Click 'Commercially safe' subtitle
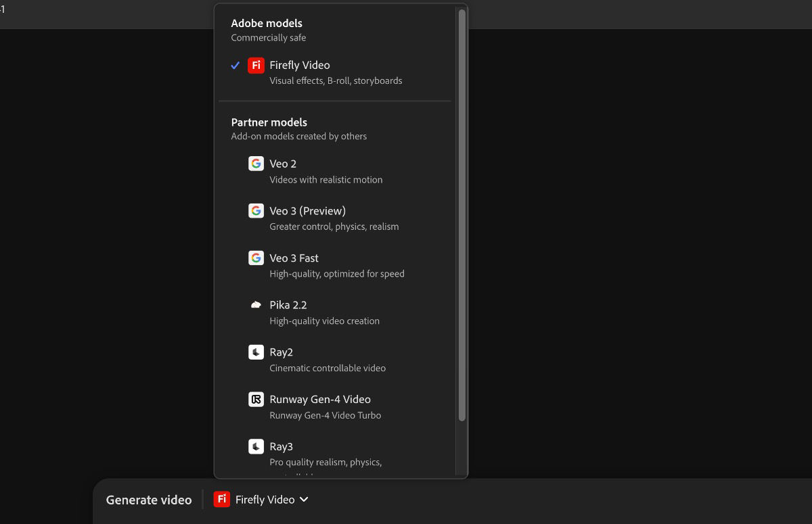 point(269,38)
